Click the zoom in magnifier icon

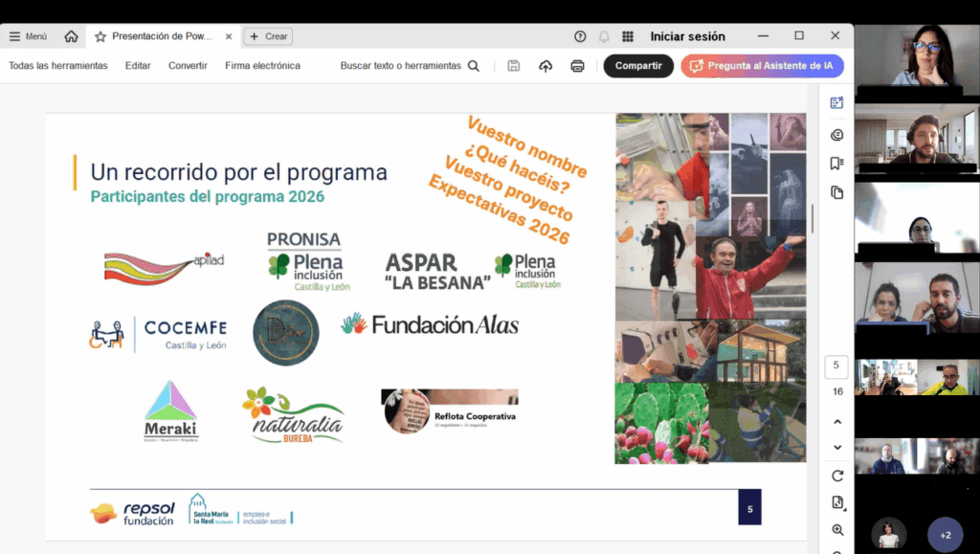click(837, 530)
